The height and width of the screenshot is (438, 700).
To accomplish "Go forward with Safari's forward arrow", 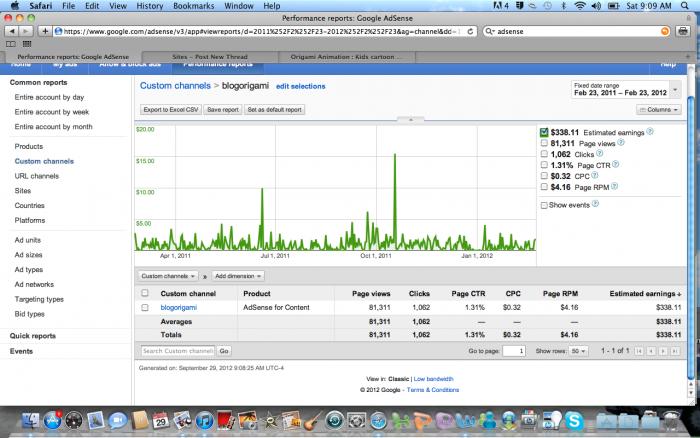I will [26, 31].
